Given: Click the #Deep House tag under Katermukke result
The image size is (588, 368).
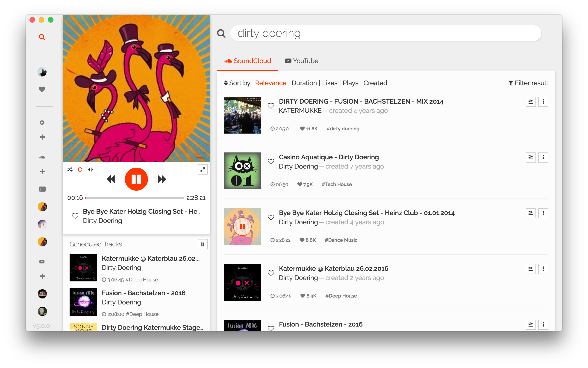Looking at the screenshot, I should pos(341,296).
